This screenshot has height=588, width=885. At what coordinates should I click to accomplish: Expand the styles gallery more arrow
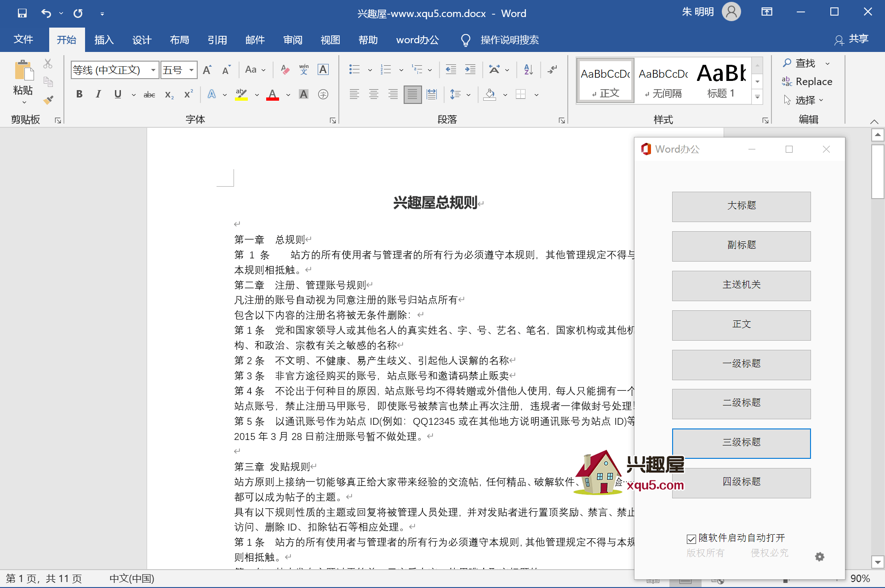tap(757, 97)
